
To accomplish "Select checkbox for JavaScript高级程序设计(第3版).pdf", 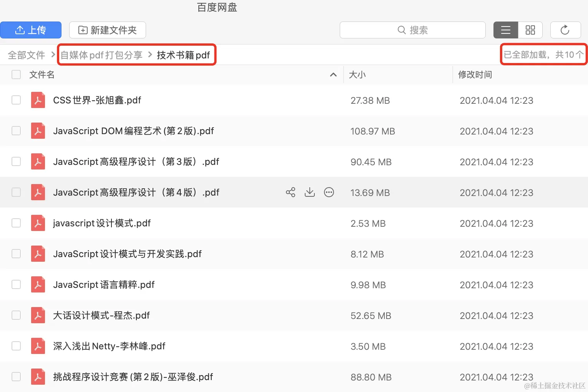I will click(16, 161).
